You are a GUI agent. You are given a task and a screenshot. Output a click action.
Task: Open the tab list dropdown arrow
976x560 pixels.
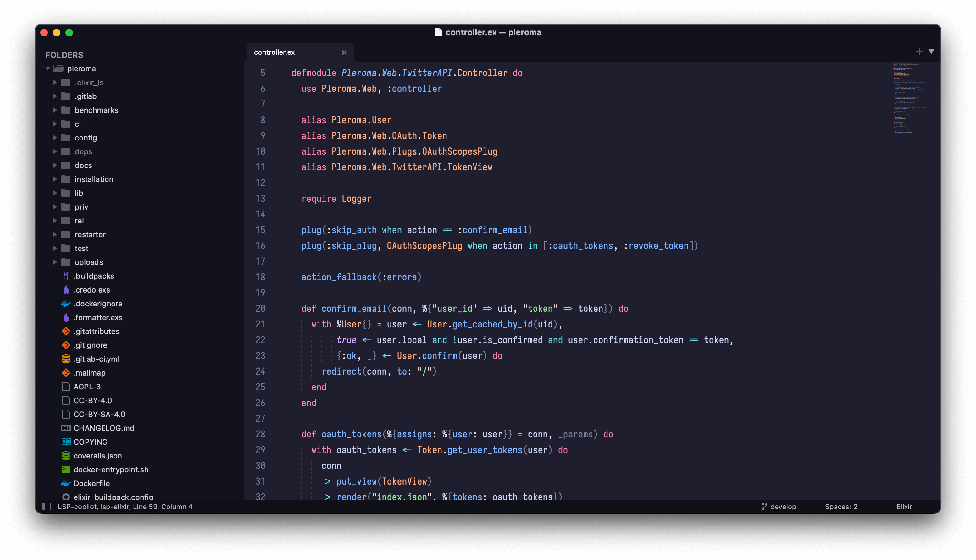pyautogui.click(x=931, y=52)
